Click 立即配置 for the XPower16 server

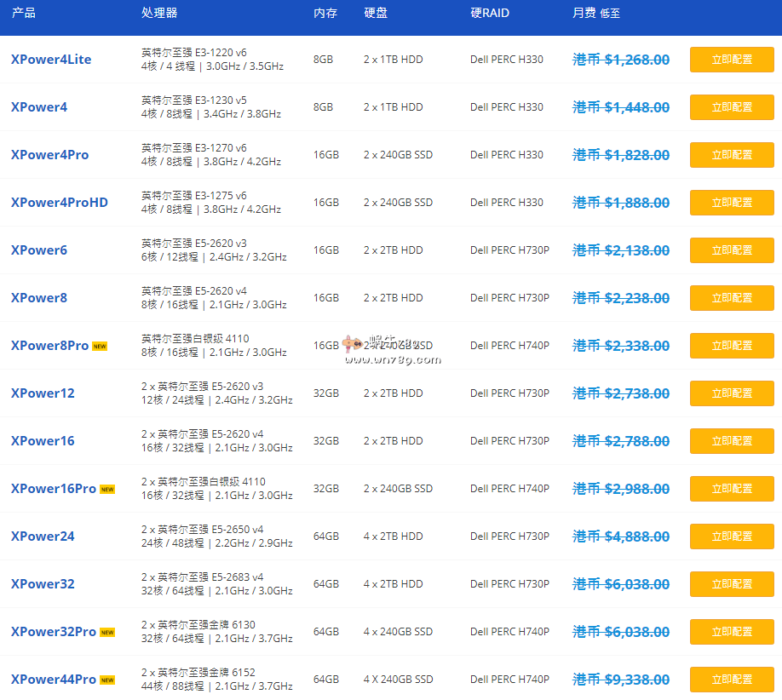[x=732, y=441]
